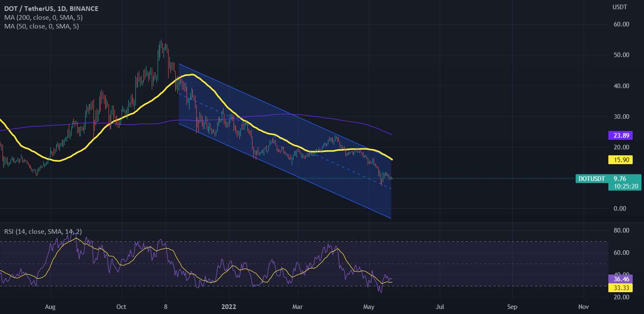Viewport: 644px width, 314px height.
Task: Click the 10:25:20 countdown label
Action: coord(625,186)
